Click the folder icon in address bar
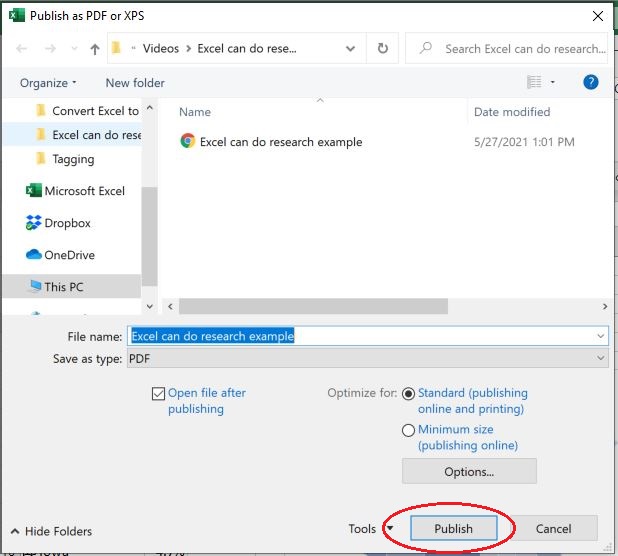 (116, 48)
